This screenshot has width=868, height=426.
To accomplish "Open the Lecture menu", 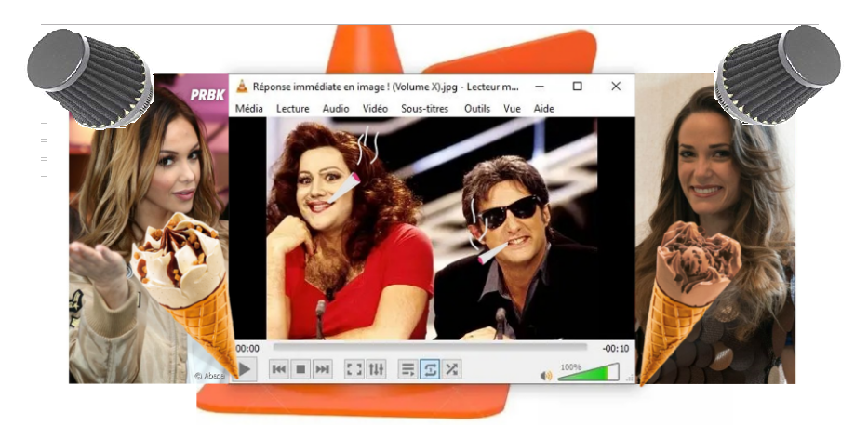I will [x=293, y=109].
